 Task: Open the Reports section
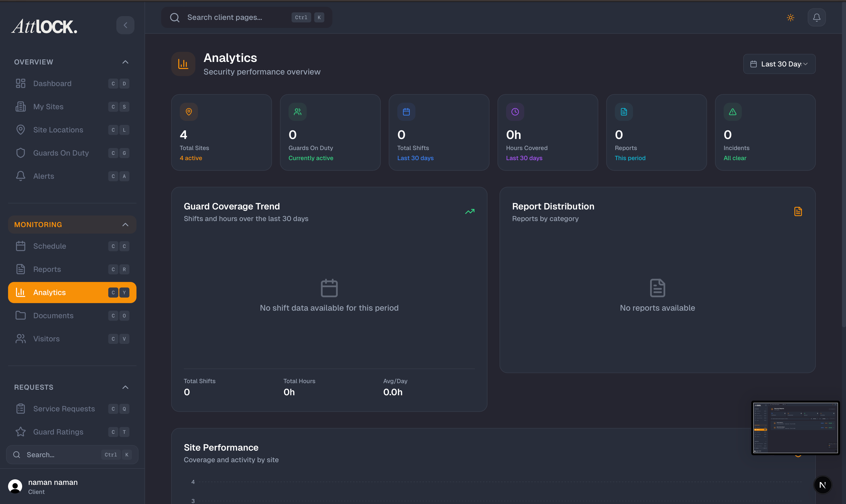pyautogui.click(x=47, y=269)
